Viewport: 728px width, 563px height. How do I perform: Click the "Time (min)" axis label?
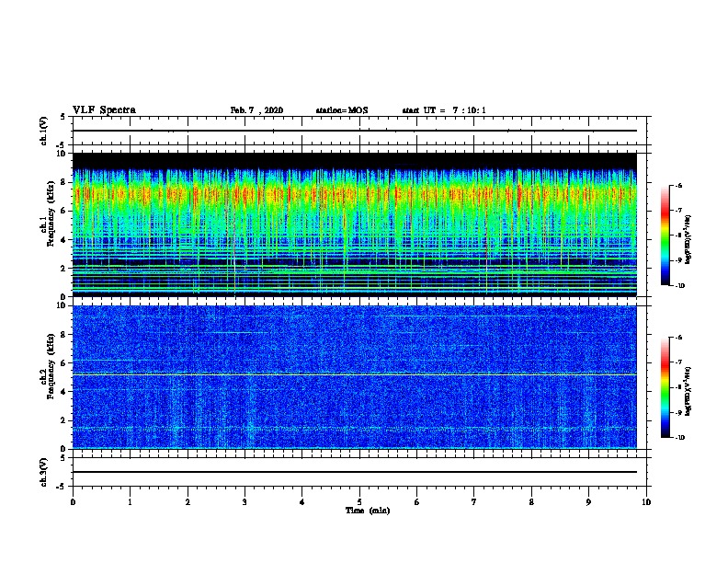(368, 511)
